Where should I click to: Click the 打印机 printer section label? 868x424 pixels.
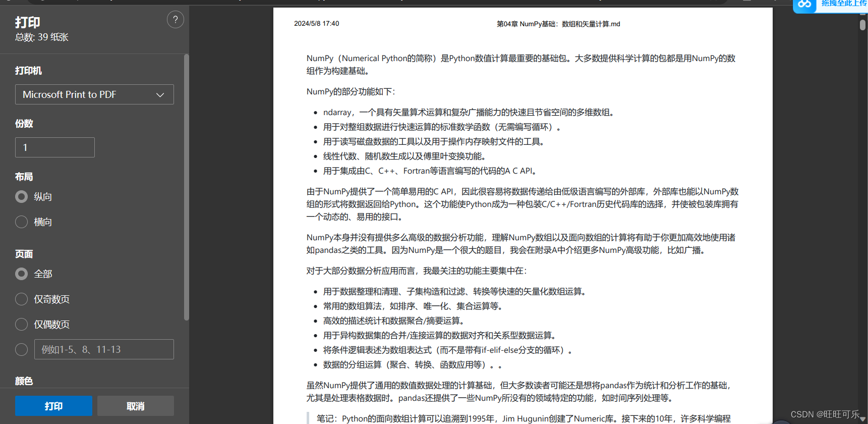(x=28, y=71)
